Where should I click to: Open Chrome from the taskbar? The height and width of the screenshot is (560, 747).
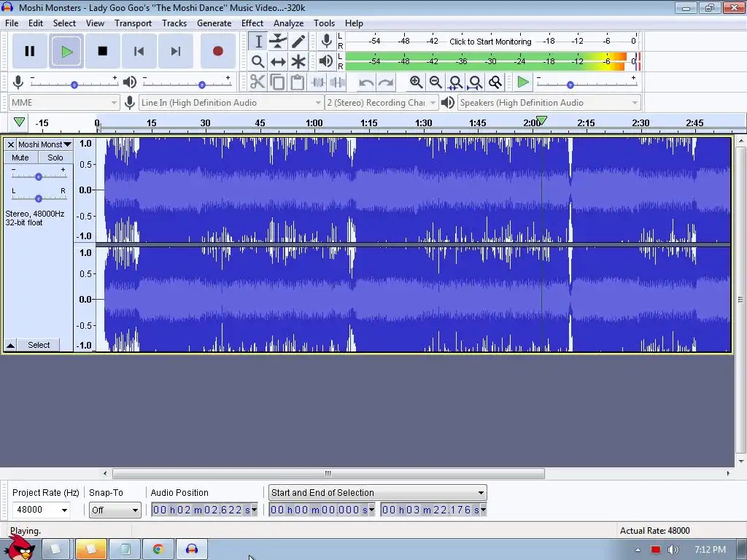point(158,550)
